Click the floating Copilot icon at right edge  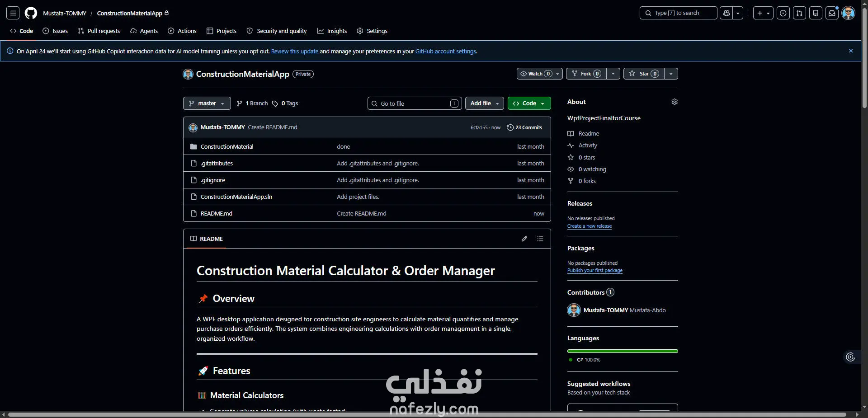tap(850, 357)
